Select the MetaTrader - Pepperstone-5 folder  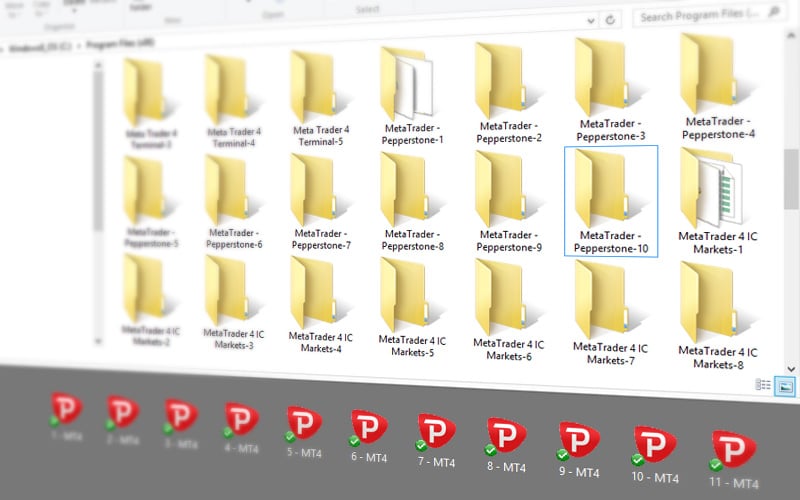point(151,202)
